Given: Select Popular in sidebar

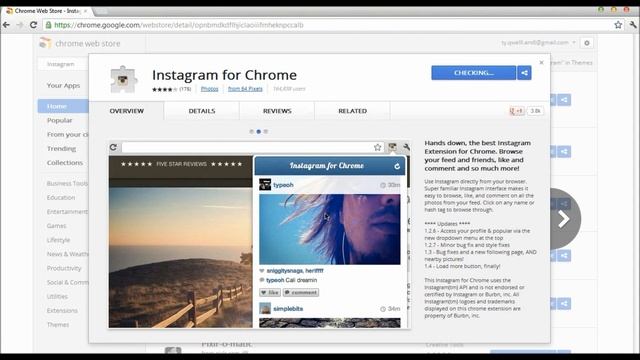Looking at the screenshot, I should coord(60,120).
